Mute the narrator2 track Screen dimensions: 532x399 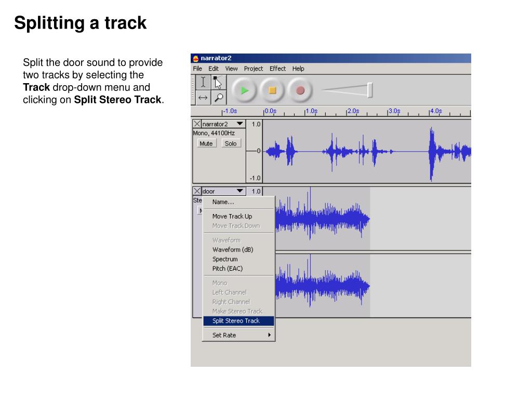click(x=206, y=143)
